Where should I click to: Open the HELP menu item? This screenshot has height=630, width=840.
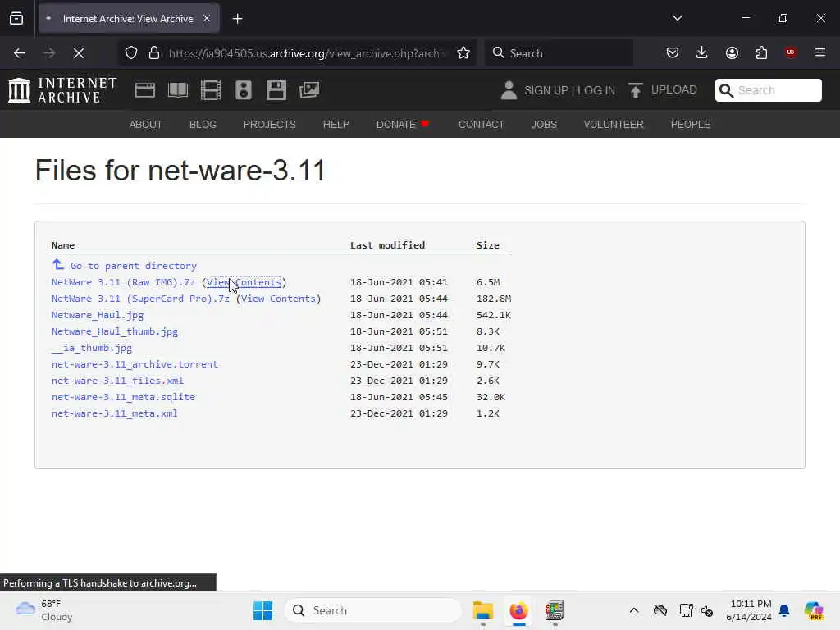[336, 125]
